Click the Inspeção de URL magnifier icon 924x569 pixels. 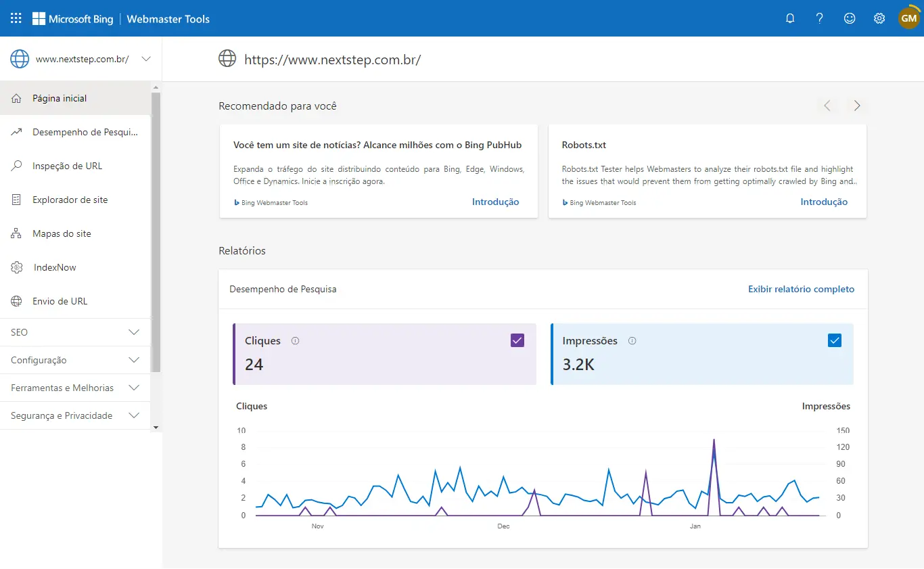pos(17,166)
